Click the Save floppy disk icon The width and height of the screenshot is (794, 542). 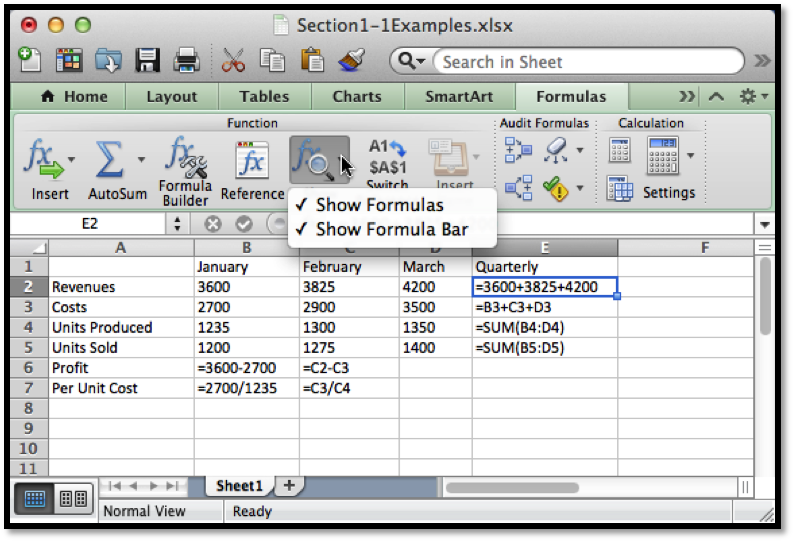[x=148, y=61]
